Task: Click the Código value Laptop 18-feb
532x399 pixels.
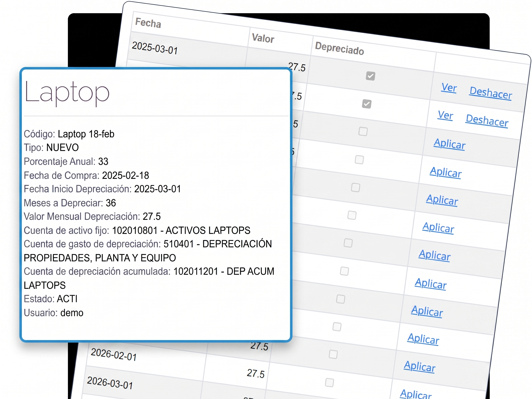Action: pyautogui.click(x=86, y=134)
